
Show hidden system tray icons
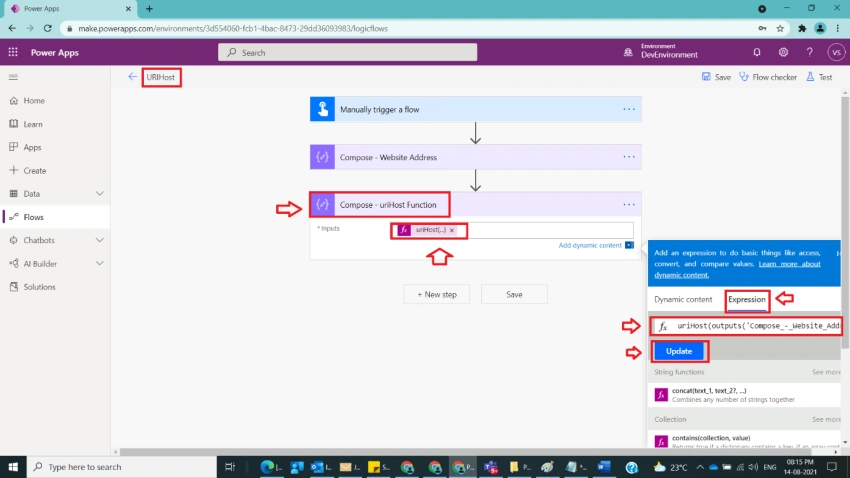[700, 467]
